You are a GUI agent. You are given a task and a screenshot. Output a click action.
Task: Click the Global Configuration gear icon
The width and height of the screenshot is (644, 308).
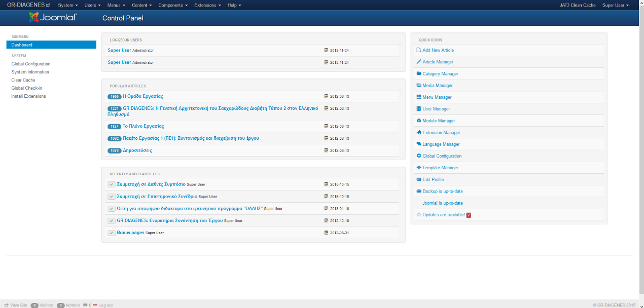click(x=418, y=156)
